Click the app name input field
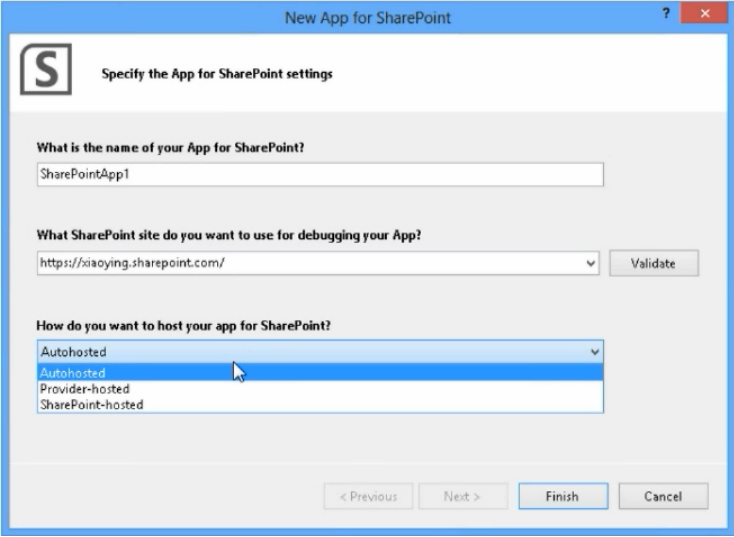 (x=320, y=174)
